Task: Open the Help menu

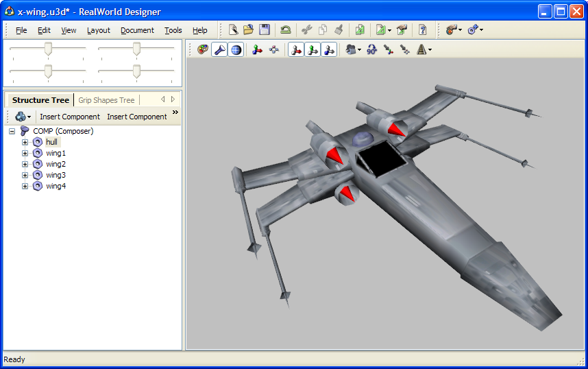Action: click(200, 30)
